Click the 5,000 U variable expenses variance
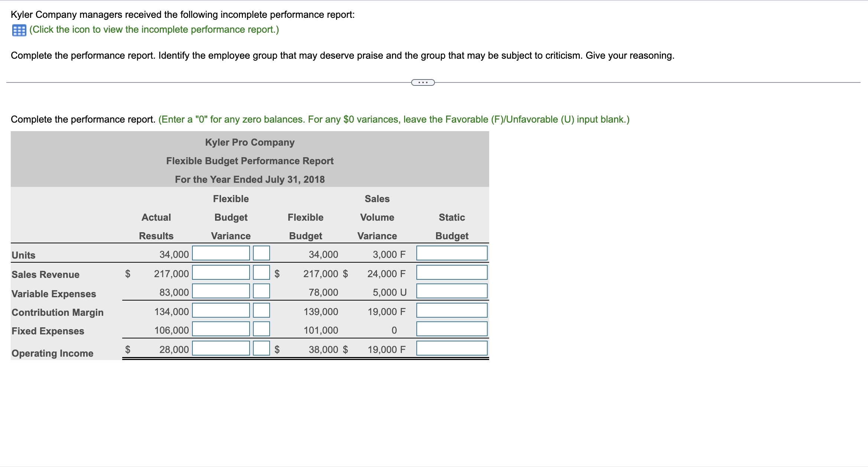868x467 pixels. 390,293
